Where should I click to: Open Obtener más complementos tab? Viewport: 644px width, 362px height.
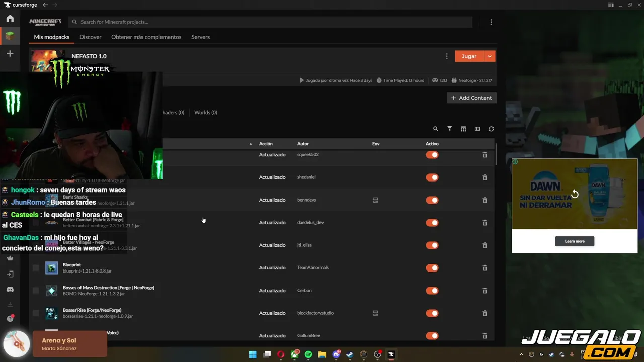coord(146,37)
